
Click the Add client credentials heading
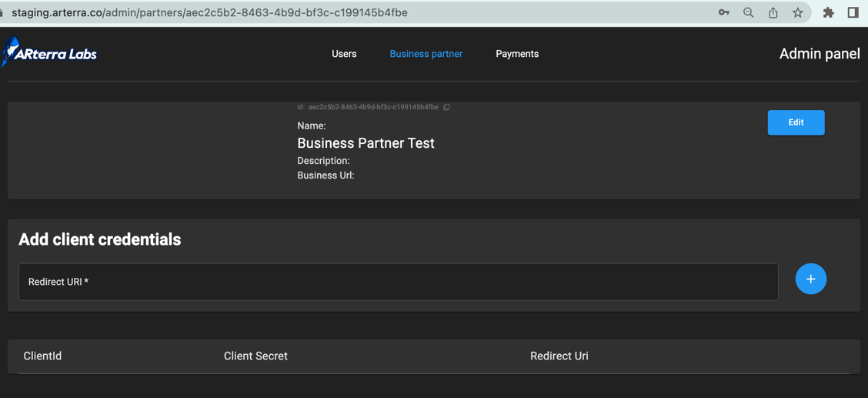point(100,239)
